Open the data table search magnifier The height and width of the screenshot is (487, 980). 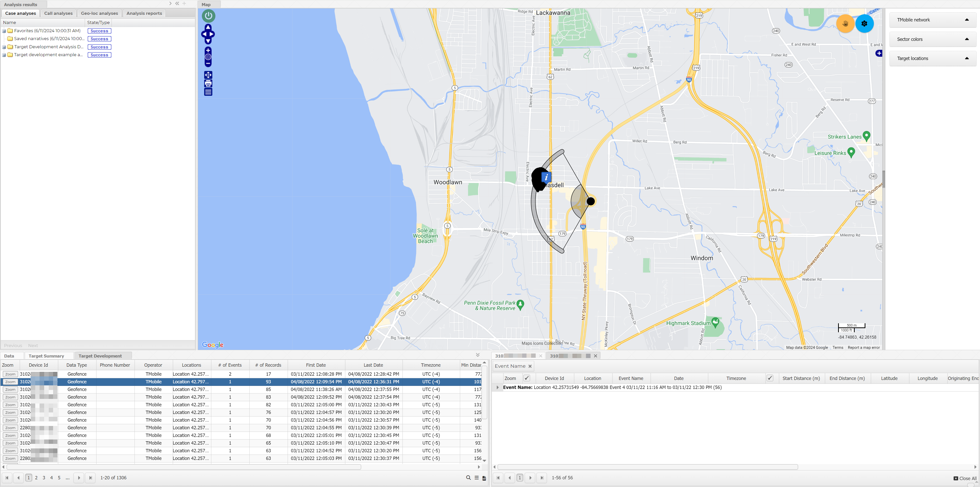[468, 478]
